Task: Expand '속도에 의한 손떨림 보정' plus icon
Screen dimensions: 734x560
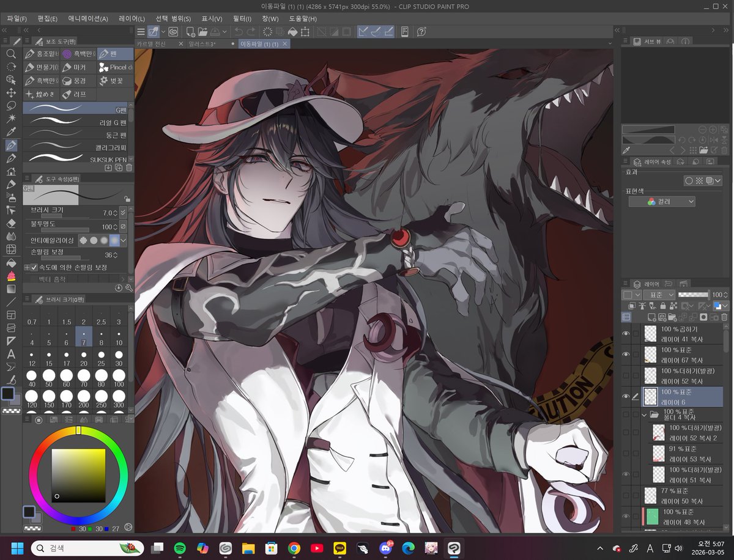Action: pos(27,267)
